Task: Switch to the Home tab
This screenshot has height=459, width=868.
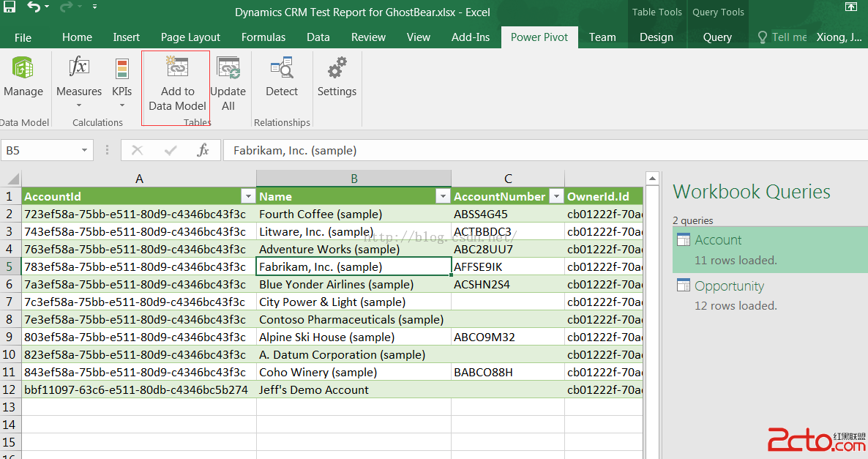Action: tap(77, 37)
